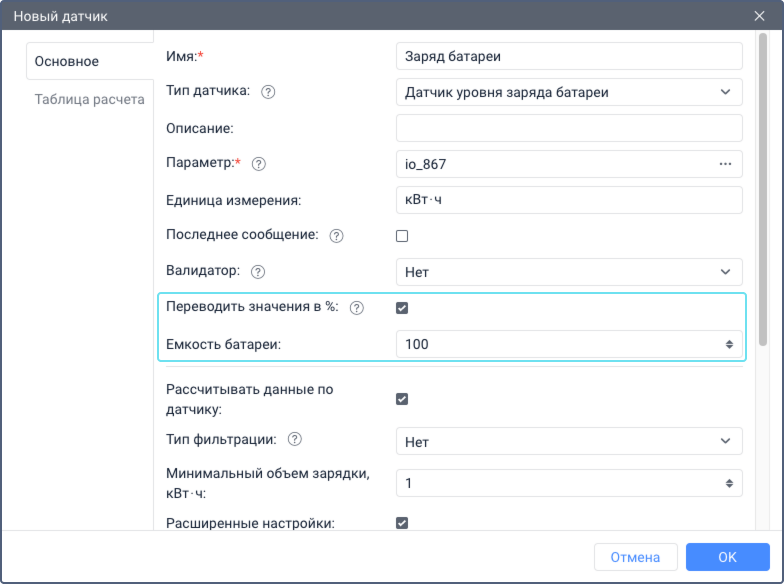The width and height of the screenshot is (784, 584).
Task: Switch to the Таблица расчета tab
Action: click(90, 100)
